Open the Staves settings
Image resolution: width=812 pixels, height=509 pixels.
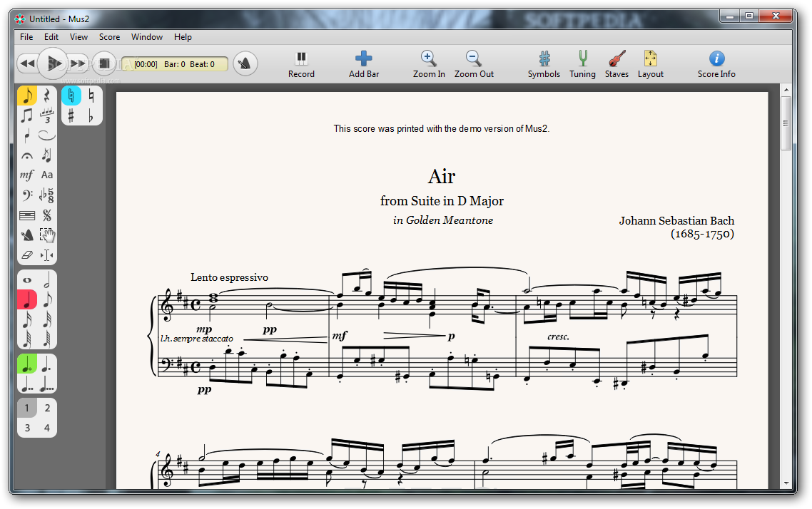tap(616, 65)
